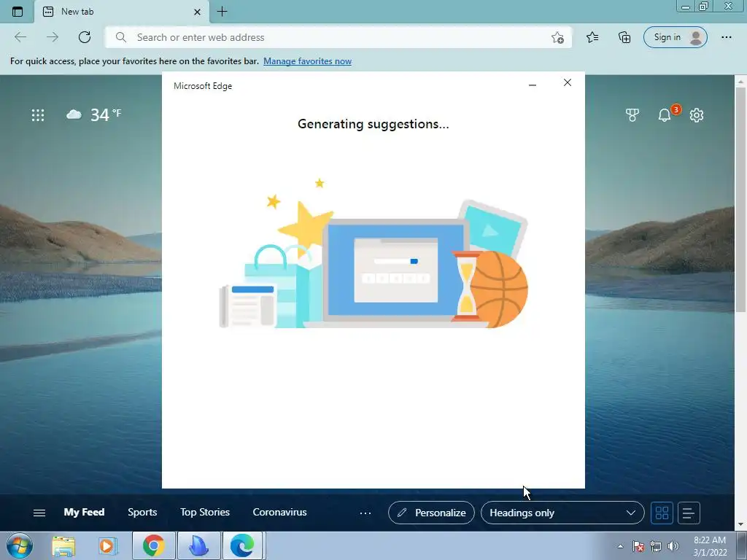
Task: Close the New tab tab
Action: click(x=197, y=12)
